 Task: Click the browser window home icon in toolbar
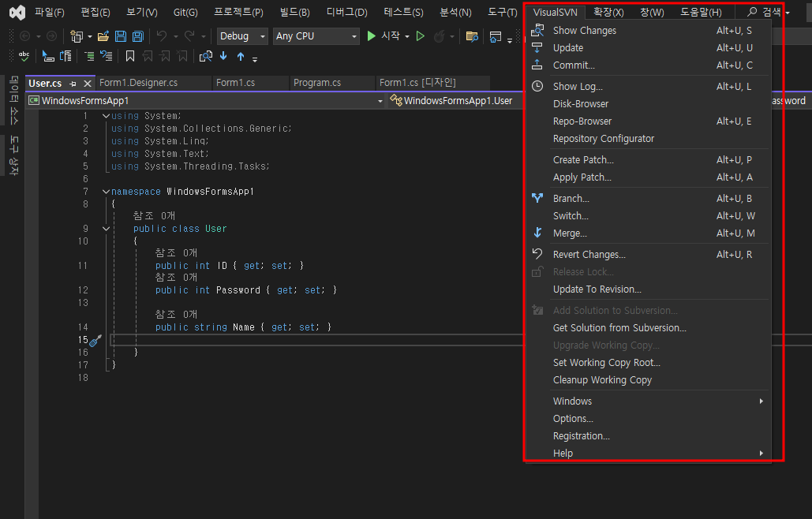pyautogui.click(x=496, y=37)
